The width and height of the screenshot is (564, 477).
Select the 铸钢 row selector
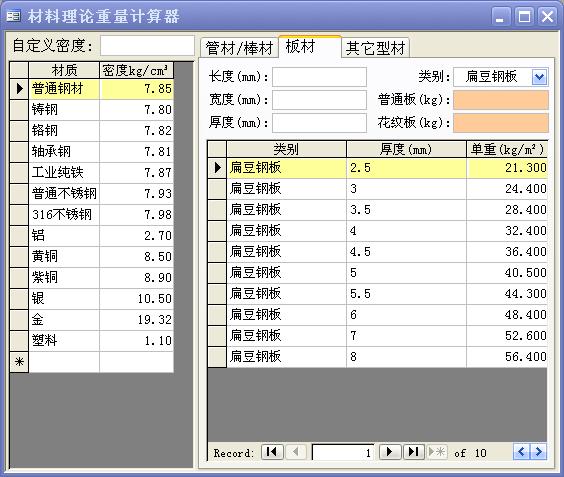[x=19, y=110]
